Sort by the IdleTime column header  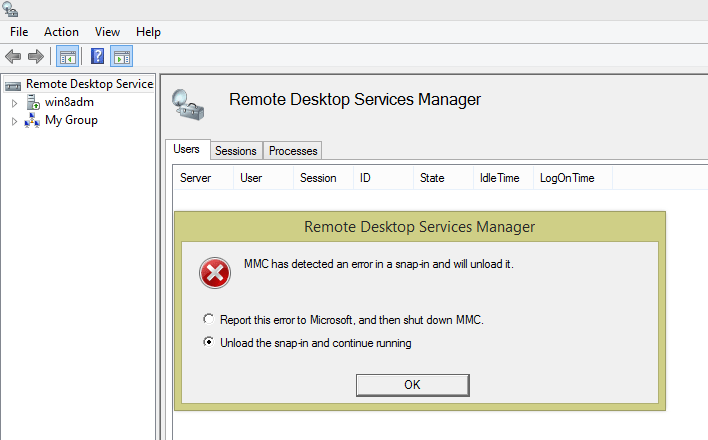tap(499, 178)
